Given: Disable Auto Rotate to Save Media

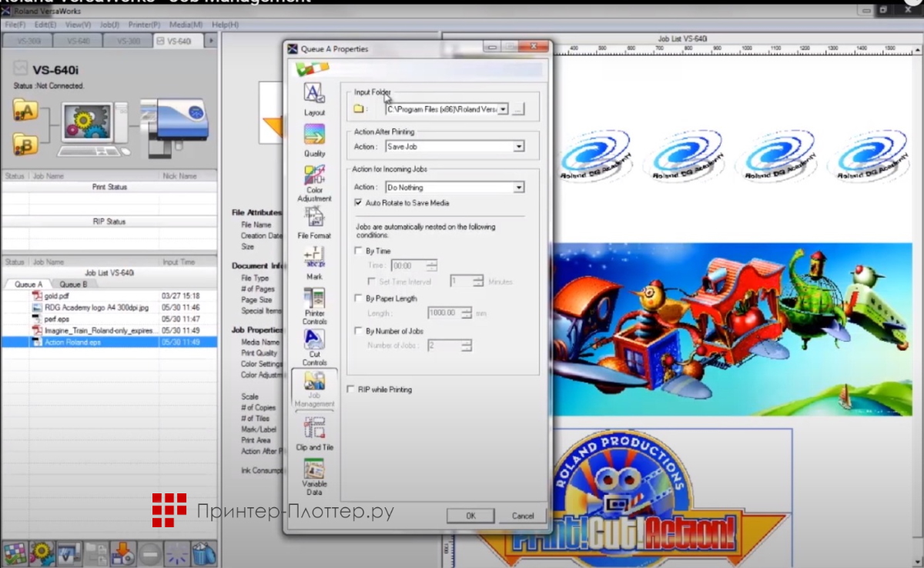Looking at the screenshot, I should click(358, 203).
